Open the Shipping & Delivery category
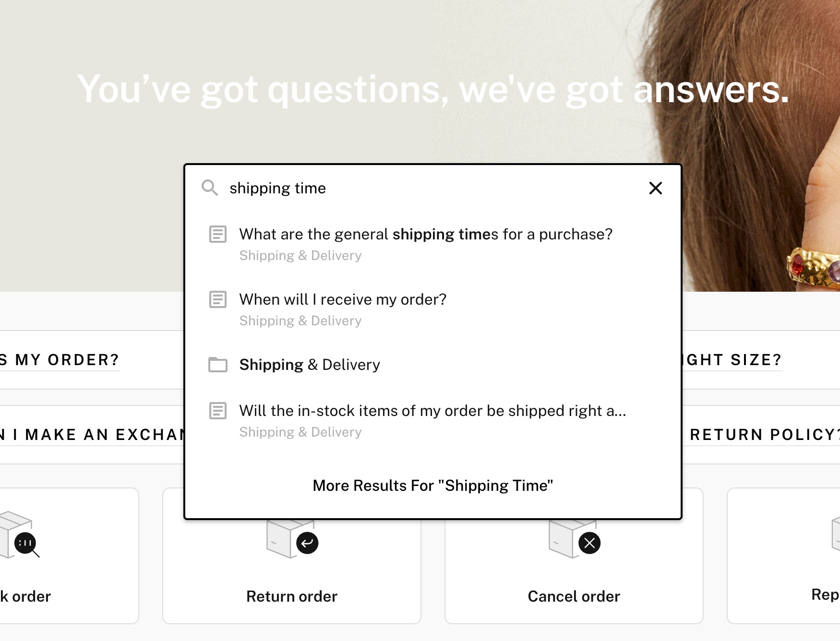The image size is (840, 641). [309, 365]
